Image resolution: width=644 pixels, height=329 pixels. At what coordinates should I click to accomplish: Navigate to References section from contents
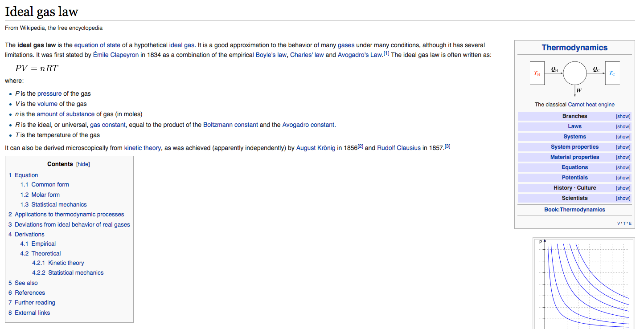coord(29,292)
